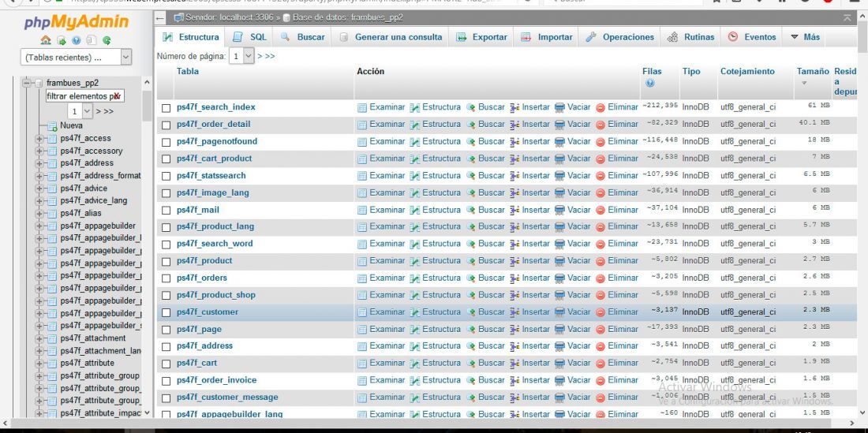Viewport: 868px width, 433px height.
Task: Open ps47f_attribute in the navigation tree
Action: pos(88,364)
